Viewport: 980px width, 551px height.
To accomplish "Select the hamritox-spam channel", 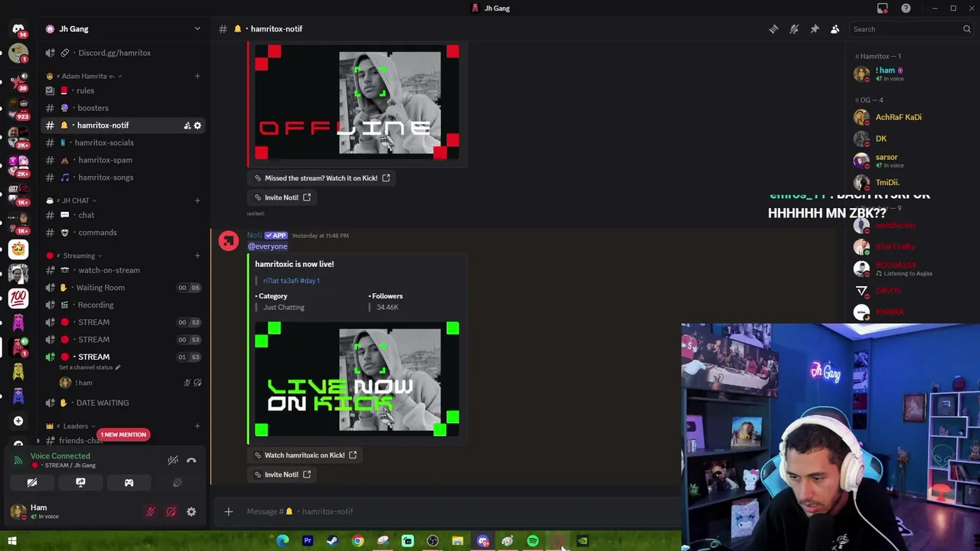I will [x=105, y=160].
